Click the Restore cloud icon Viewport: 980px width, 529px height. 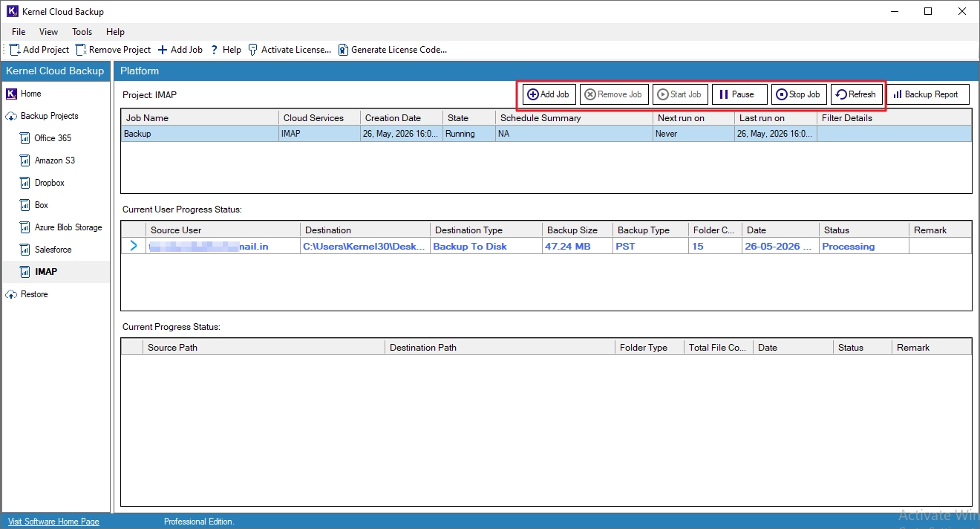pos(11,294)
